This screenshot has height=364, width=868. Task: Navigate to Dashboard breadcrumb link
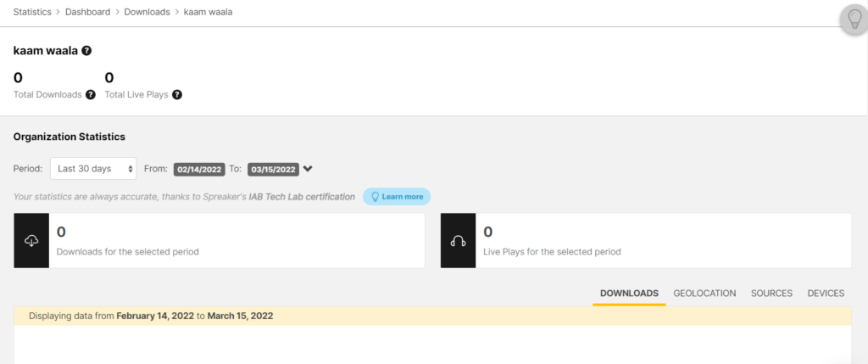[86, 11]
